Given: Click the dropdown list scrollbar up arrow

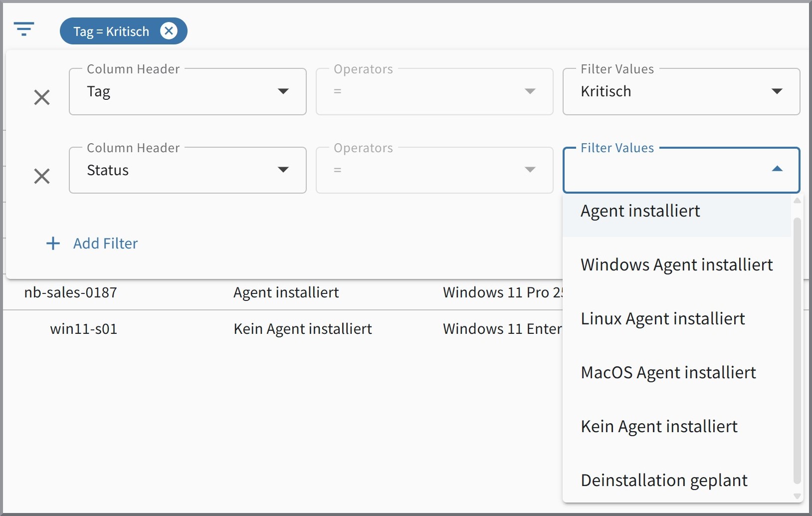Looking at the screenshot, I should point(797,201).
